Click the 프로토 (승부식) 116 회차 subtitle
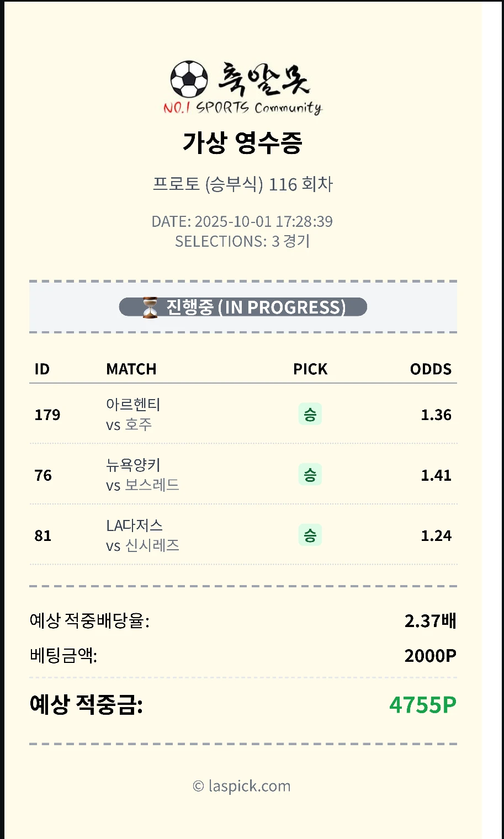This screenshot has height=839, width=504. tap(243, 184)
